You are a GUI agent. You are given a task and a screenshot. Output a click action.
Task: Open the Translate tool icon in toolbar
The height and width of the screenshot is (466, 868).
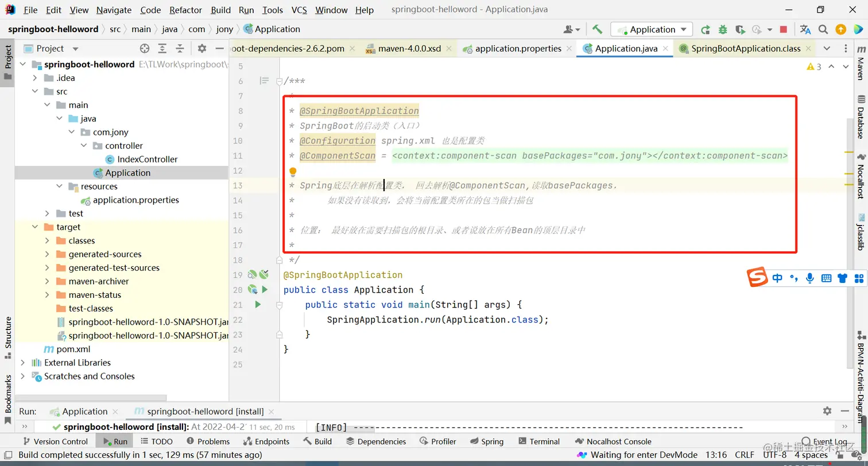click(805, 29)
